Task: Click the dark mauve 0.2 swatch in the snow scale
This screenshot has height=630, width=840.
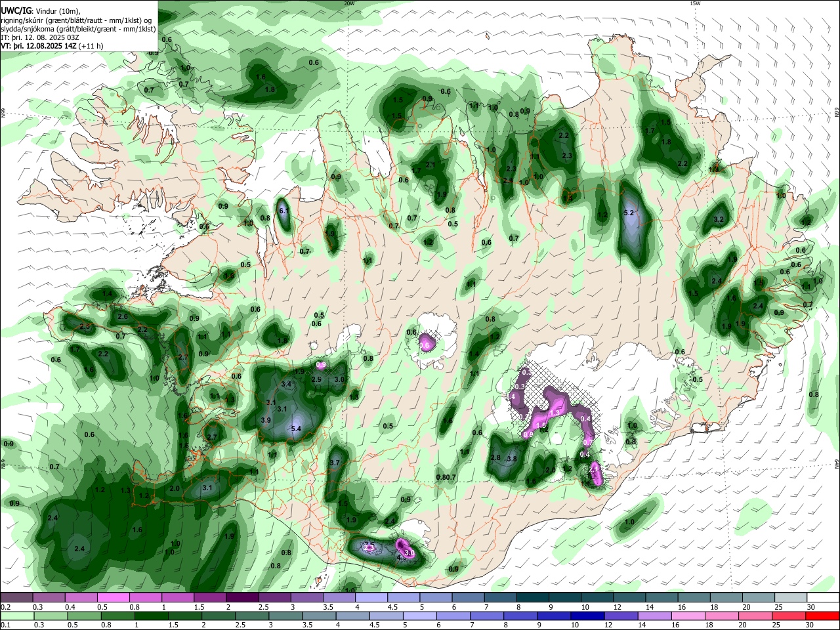Action: (16, 597)
